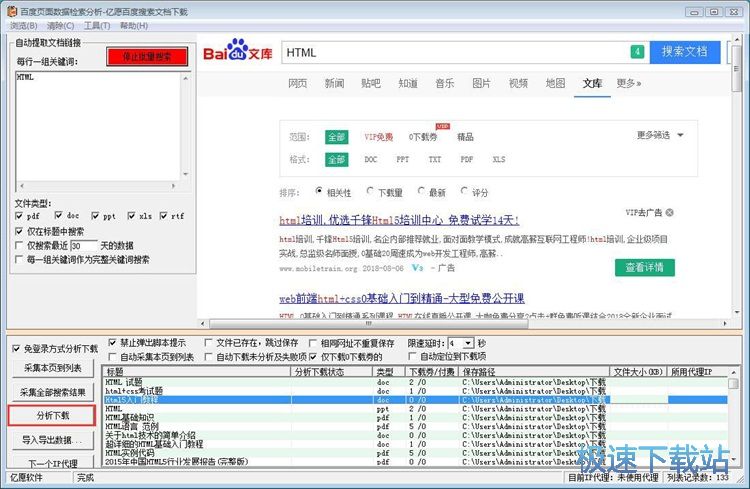Viewport: 750px width, 489px height.
Task: Switch to the 知道 tab
Action: pyautogui.click(x=408, y=83)
